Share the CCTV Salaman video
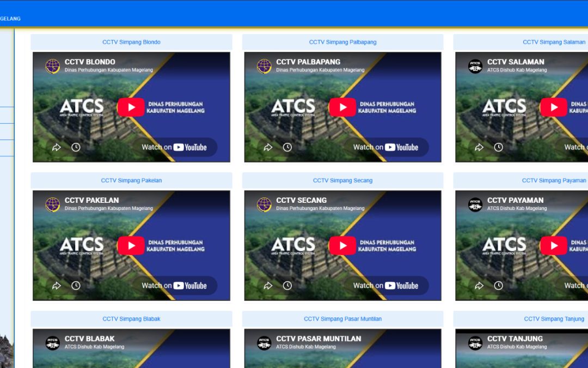The height and width of the screenshot is (368, 588). tap(479, 147)
